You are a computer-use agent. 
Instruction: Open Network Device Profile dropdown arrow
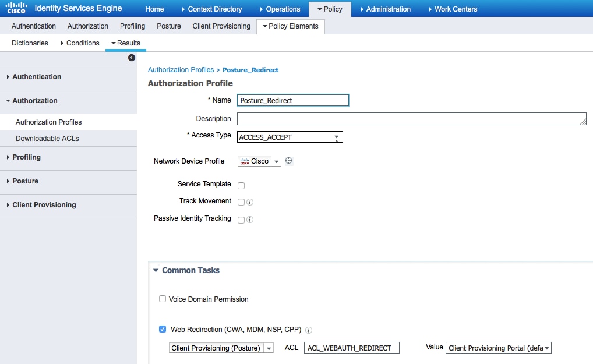point(277,161)
